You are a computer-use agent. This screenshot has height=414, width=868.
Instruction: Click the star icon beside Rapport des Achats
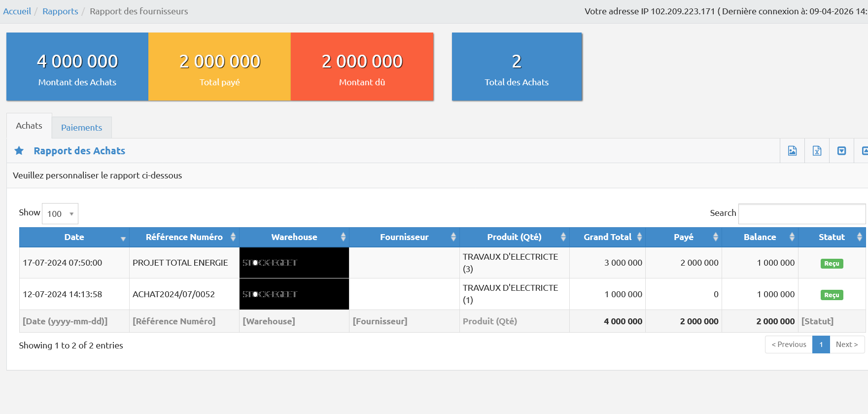(x=19, y=151)
